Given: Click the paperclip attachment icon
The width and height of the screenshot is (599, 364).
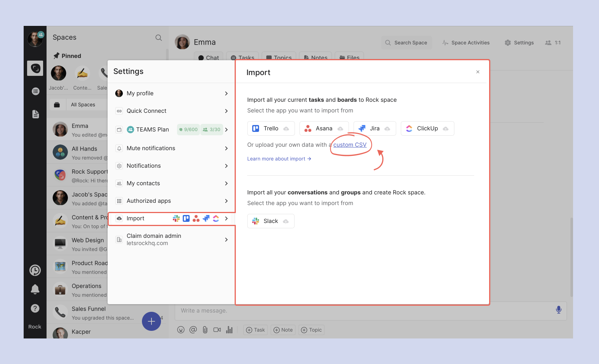Looking at the screenshot, I should click(205, 330).
